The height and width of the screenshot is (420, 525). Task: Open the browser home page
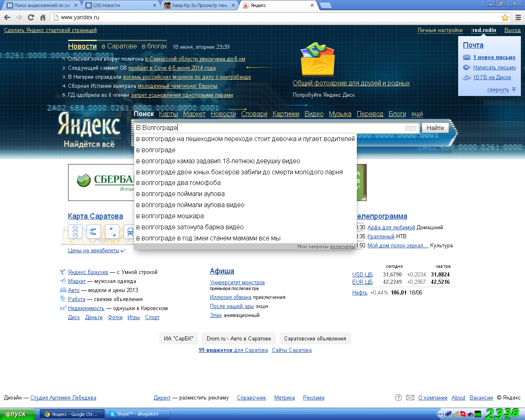click(x=43, y=17)
